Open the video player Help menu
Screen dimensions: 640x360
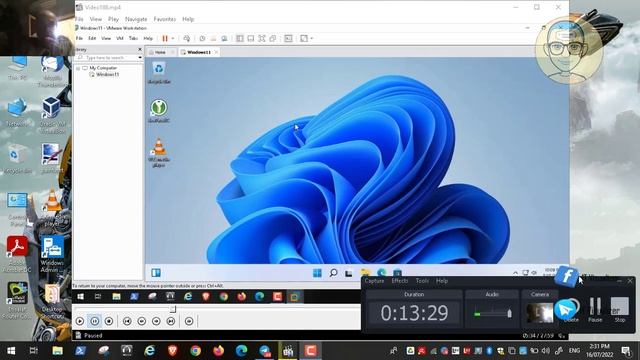click(188, 19)
